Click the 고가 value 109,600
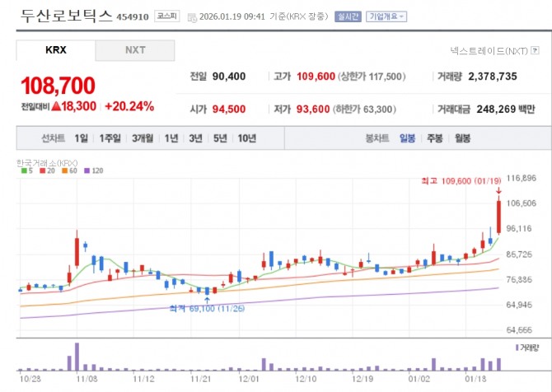Viewport: 552px width, 392px height. (316, 77)
